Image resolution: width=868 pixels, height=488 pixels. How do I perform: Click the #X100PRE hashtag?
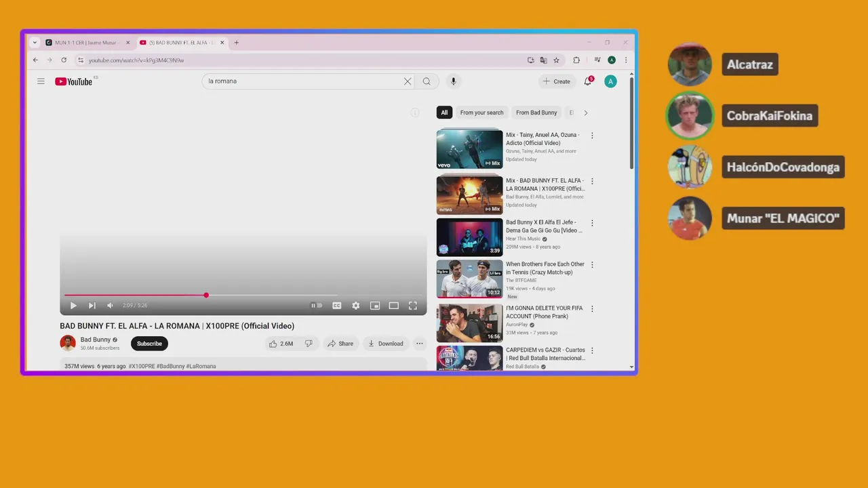142,366
